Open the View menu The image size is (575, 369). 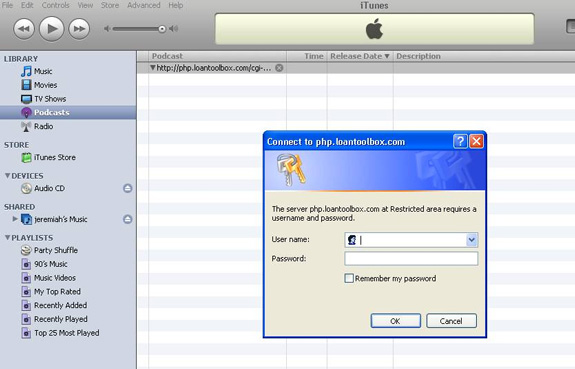(x=85, y=5)
